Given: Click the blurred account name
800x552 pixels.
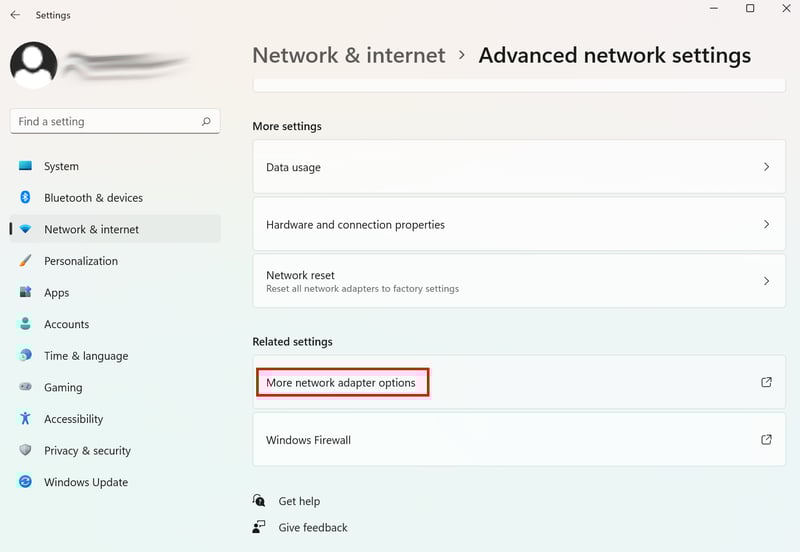Looking at the screenshot, I should pos(128,65).
